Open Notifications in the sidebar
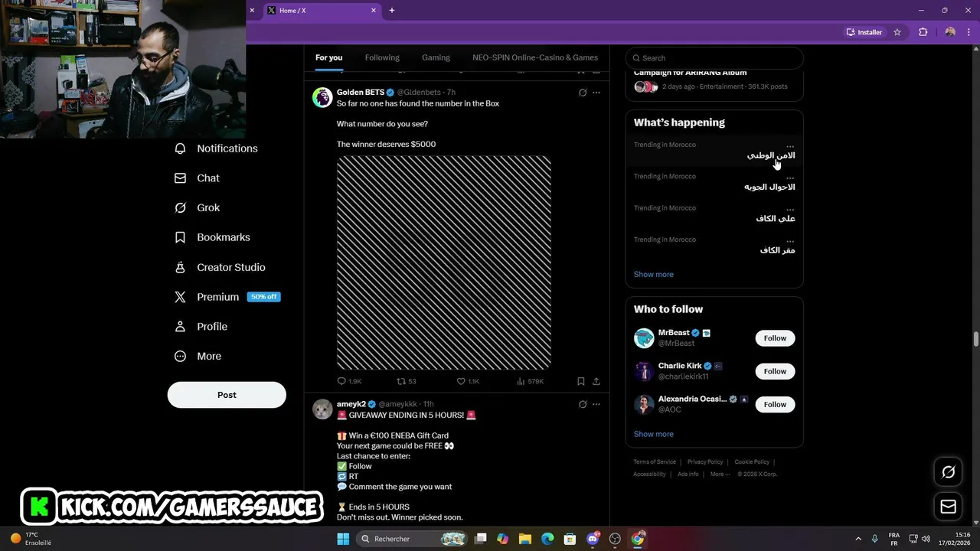Image resolution: width=980 pixels, height=551 pixels. [x=217, y=148]
